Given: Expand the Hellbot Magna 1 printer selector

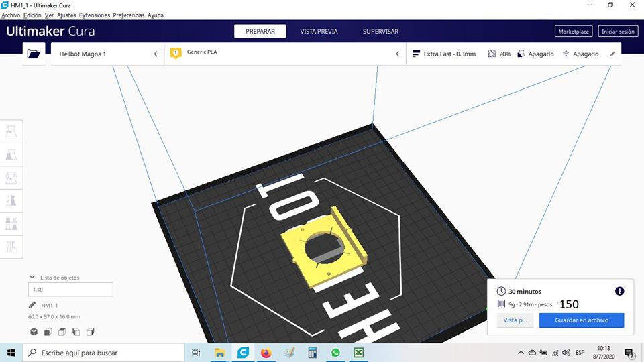Looking at the screenshot, I should tap(107, 54).
